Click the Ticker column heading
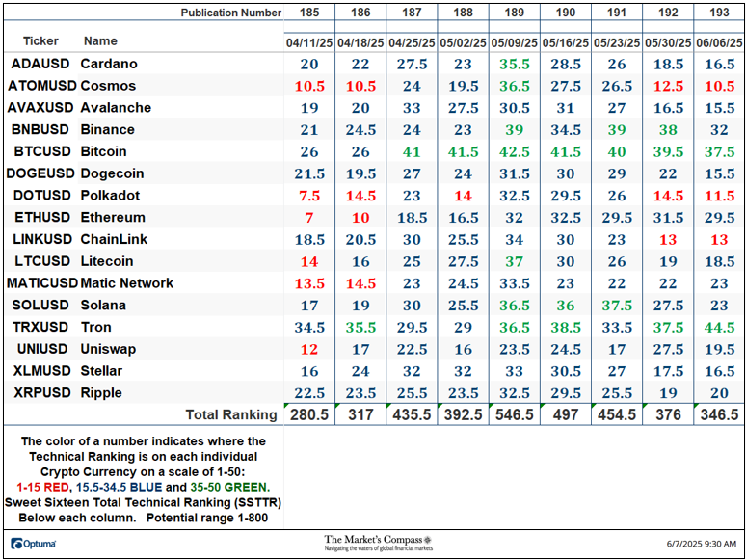746x560 pixels. pos(40,40)
